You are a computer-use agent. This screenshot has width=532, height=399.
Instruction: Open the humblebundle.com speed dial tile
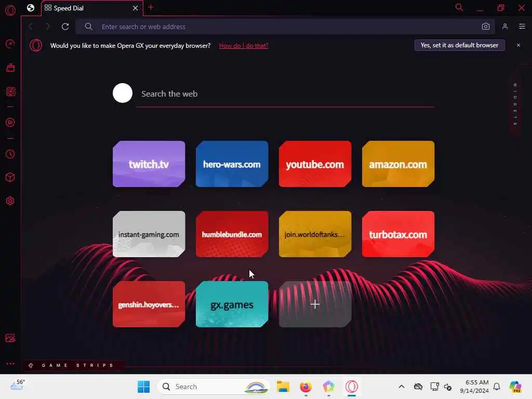click(x=232, y=234)
